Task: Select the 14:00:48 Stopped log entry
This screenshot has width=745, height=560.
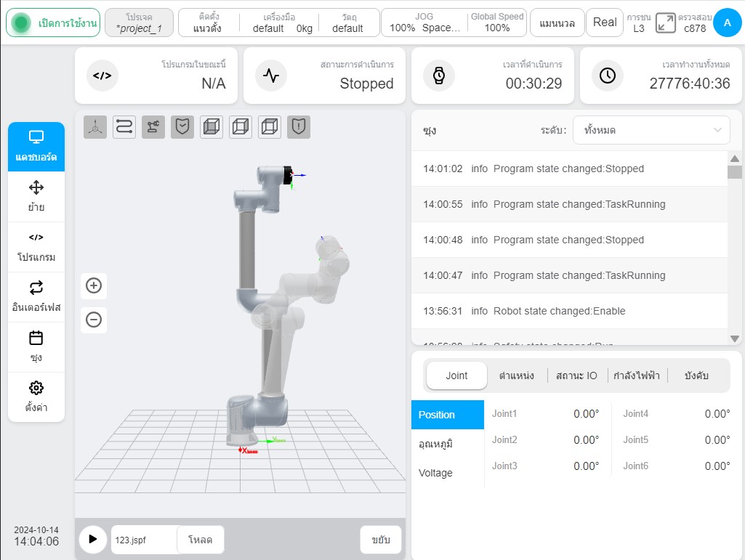Action: coord(569,240)
